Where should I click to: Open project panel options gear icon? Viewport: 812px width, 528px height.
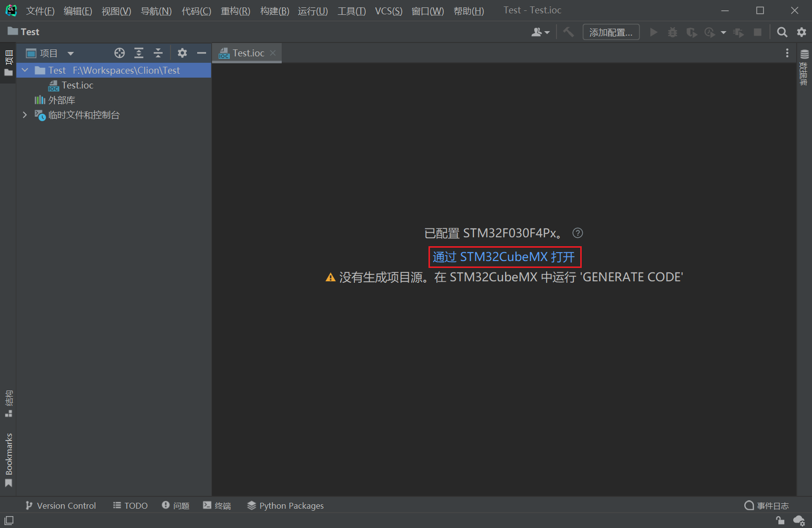(182, 53)
